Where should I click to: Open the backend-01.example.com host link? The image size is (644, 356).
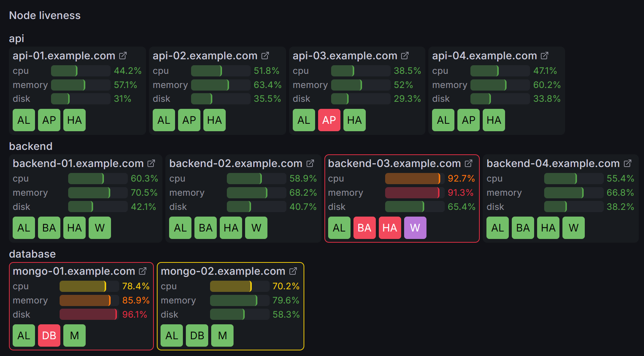[78, 164]
